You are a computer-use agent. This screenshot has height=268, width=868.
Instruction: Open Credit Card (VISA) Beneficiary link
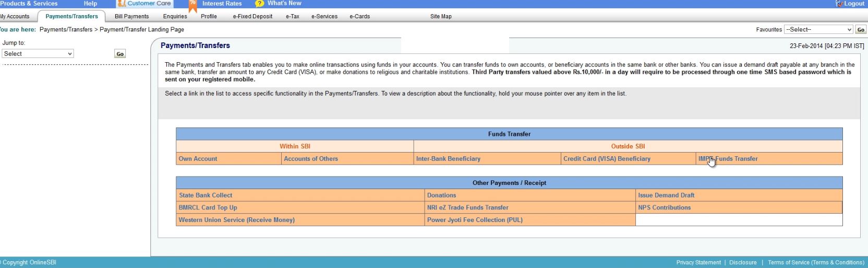[607, 159]
